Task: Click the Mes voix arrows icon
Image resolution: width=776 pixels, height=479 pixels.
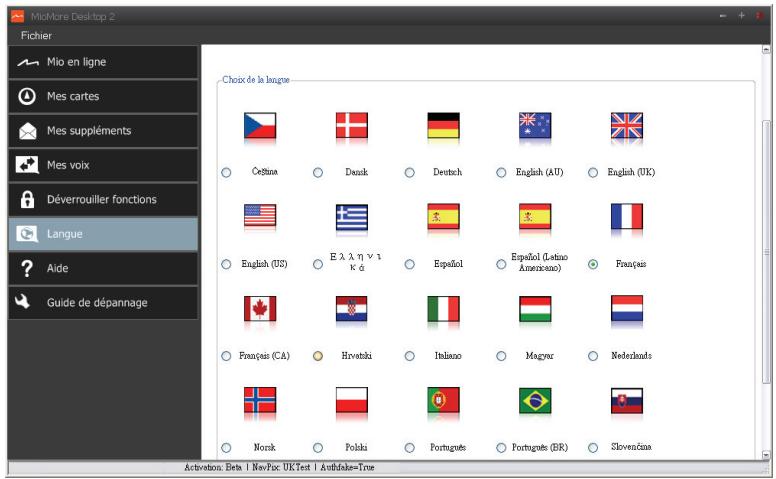Action: click(x=29, y=165)
